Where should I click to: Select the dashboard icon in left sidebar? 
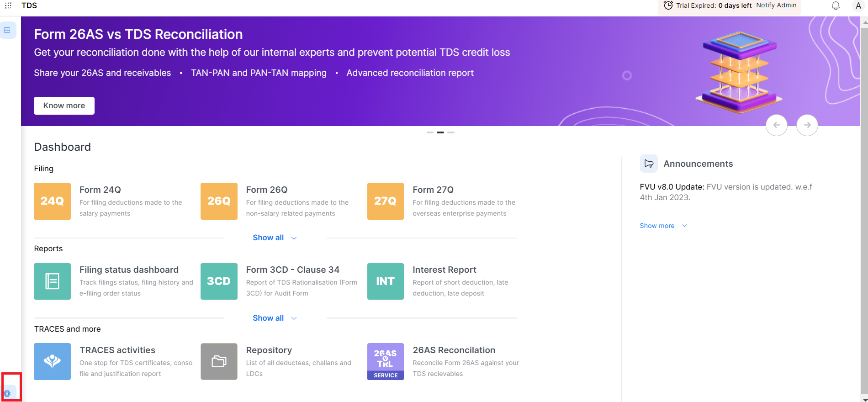click(7, 30)
